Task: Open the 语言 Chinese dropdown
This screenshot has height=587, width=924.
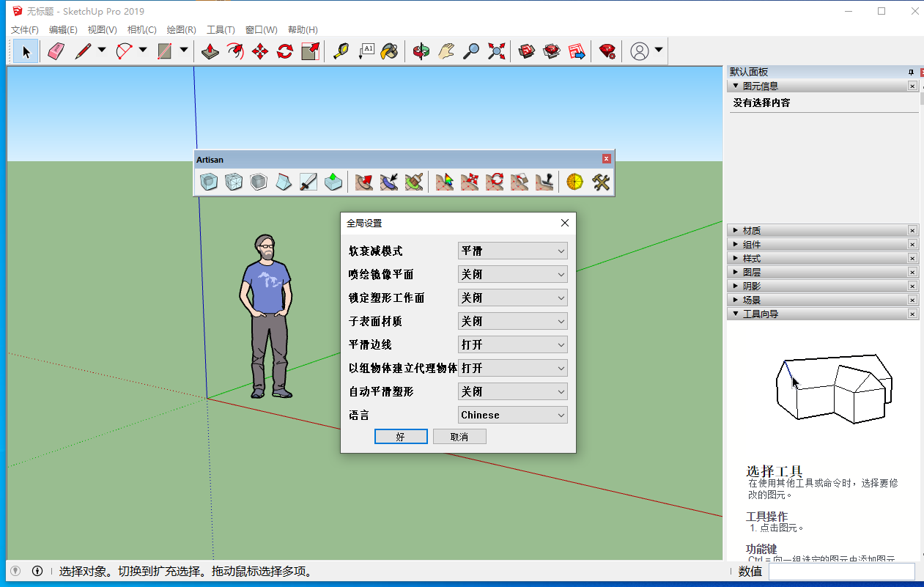Action: [512, 415]
